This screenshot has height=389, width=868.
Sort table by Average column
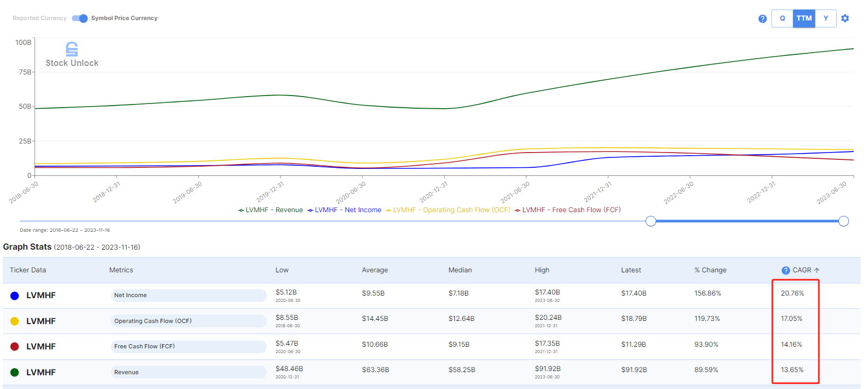pos(375,270)
